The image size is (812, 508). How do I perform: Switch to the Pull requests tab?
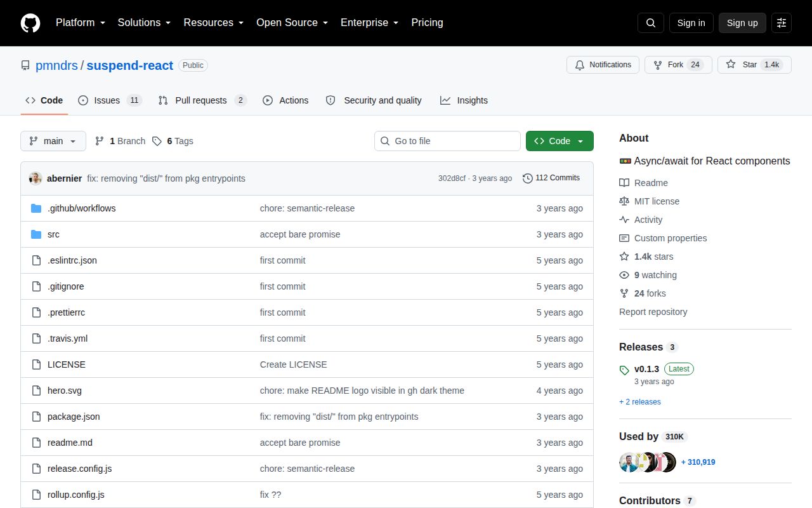(x=202, y=100)
